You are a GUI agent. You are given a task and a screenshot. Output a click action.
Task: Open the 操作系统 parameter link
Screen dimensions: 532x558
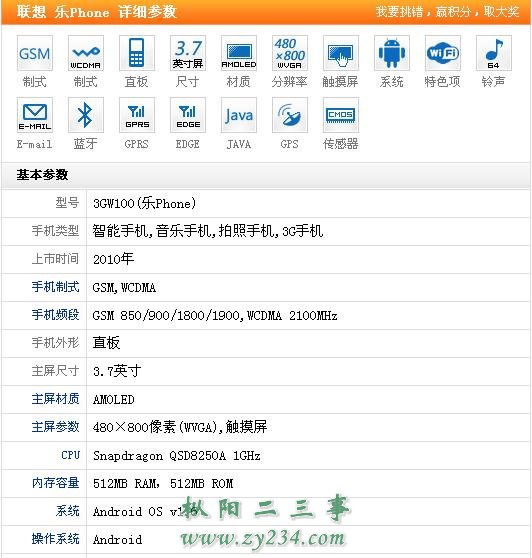55,539
